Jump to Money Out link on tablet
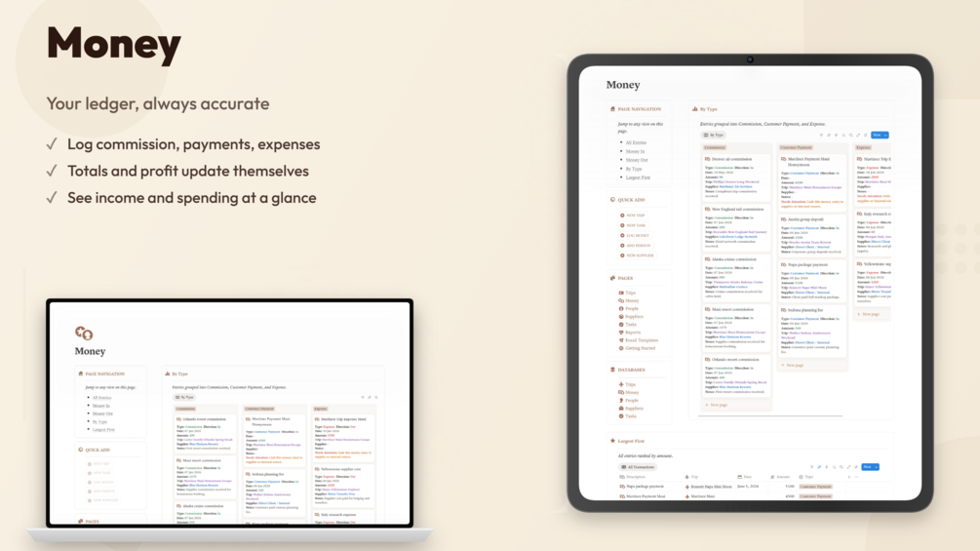The width and height of the screenshot is (980, 551). [x=637, y=160]
